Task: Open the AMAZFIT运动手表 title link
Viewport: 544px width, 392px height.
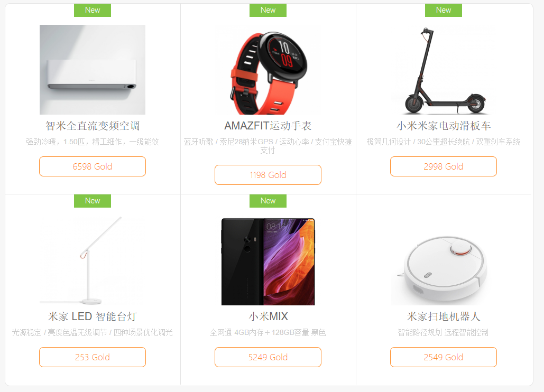Action: point(268,125)
